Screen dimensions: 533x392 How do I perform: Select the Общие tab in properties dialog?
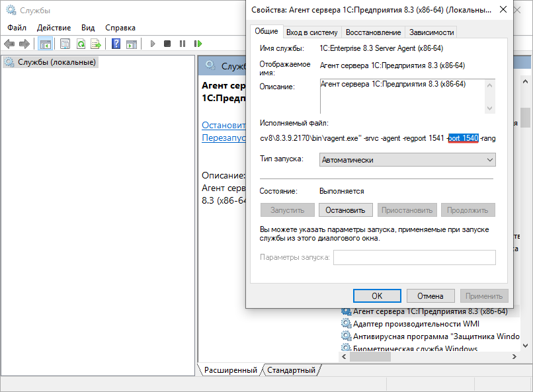[x=266, y=31]
